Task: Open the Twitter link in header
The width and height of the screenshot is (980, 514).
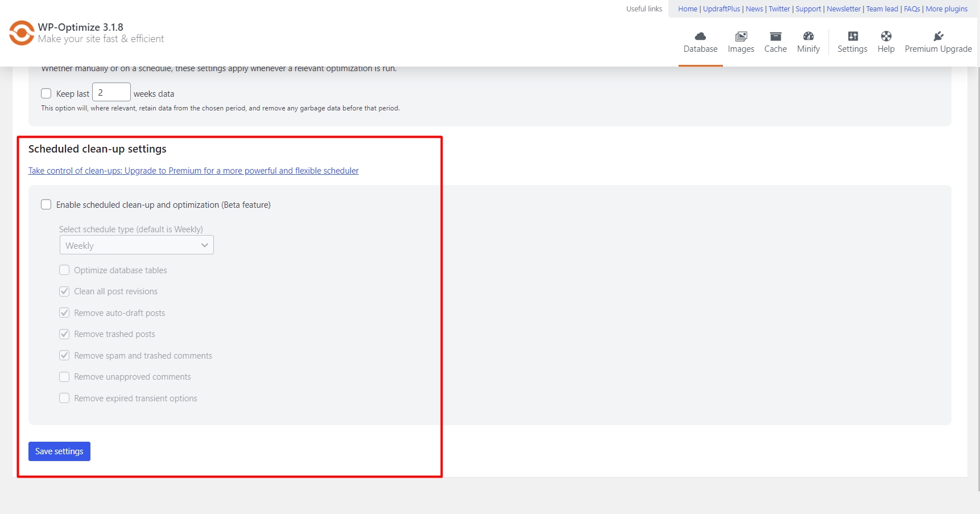Action: [779, 9]
